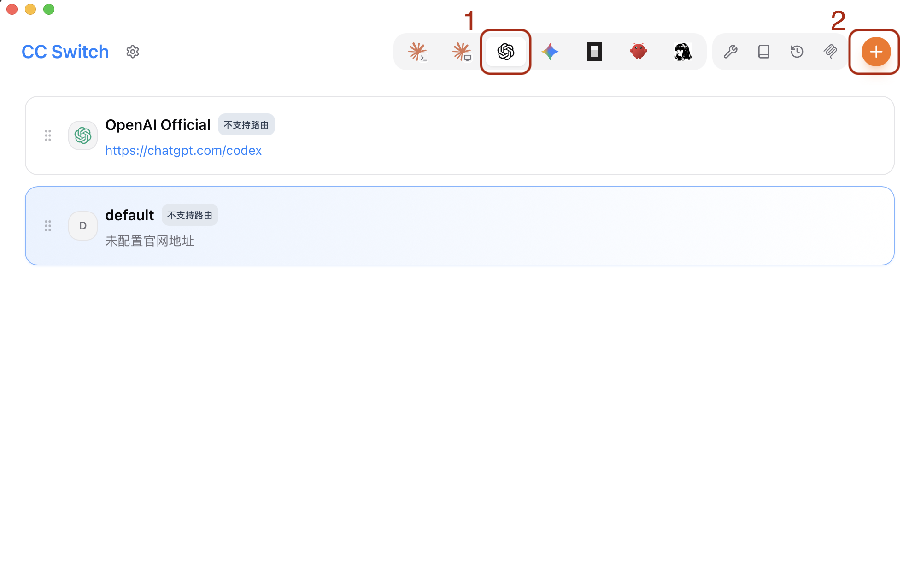Select the Gemini sparkle icon tab

tap(550, 52)
